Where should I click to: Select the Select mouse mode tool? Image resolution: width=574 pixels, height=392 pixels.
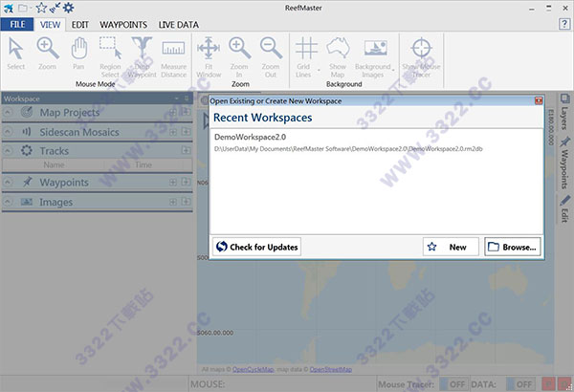pos(15,54)
